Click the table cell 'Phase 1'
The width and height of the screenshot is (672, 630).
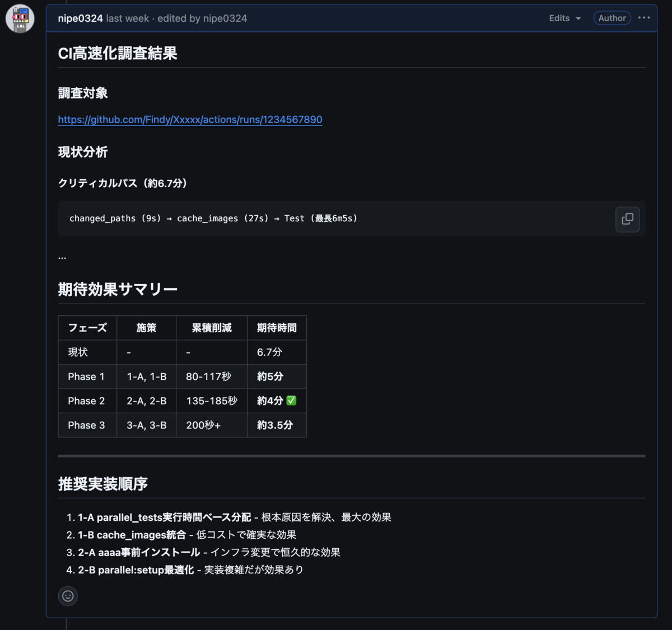[87, 377]
